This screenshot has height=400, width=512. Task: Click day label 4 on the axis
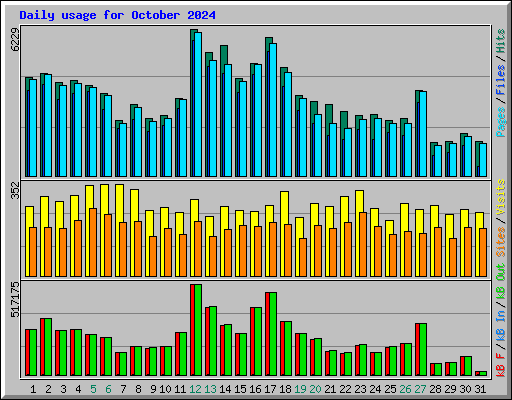click(78, 389)
